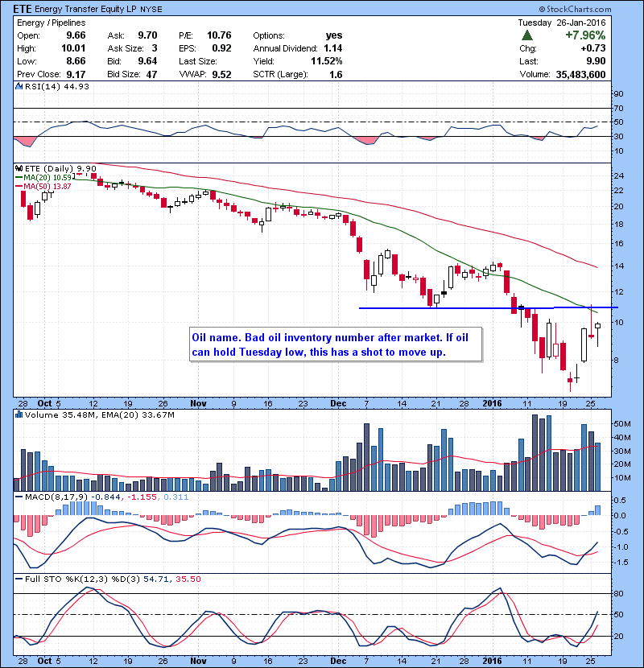Screen dimensions: 644x668
Task: Click the Full STO legend line marker
Action: (19, 579)
